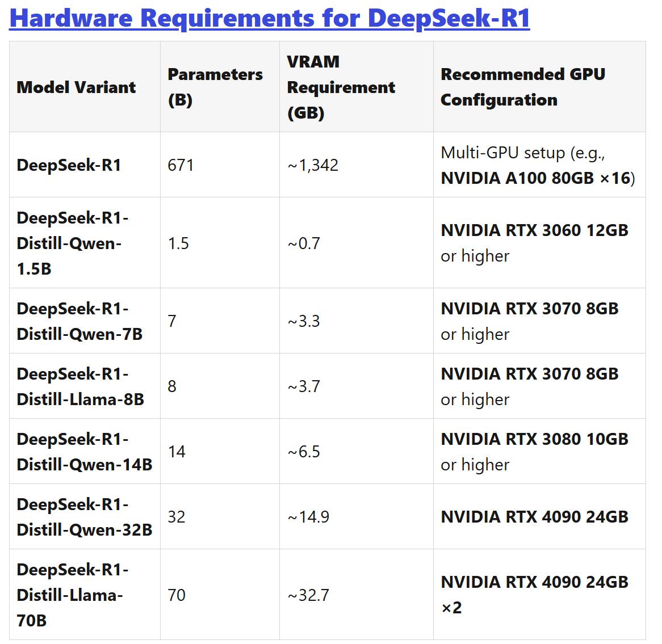This screenshot has height=644, width=662.
Task: Select the DeepSeek-R1 model name cell
Action: pos(85,165)
